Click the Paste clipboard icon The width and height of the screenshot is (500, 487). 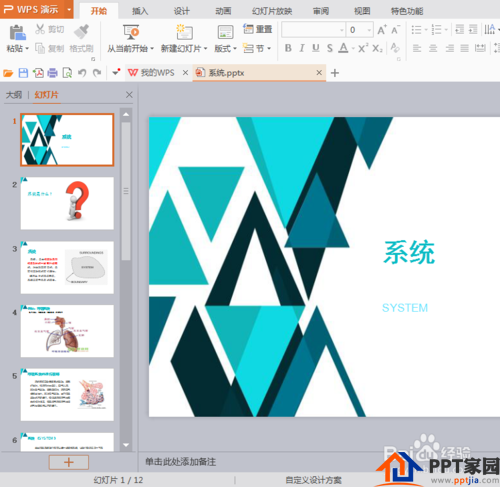point(17,32)
